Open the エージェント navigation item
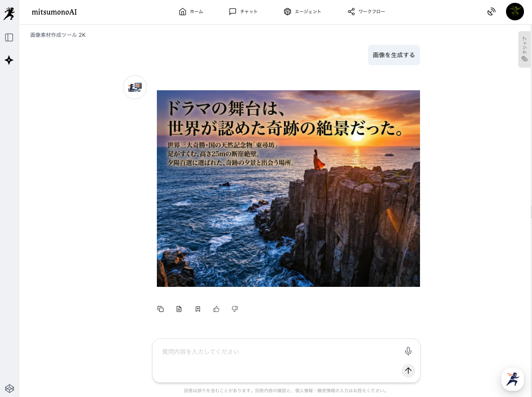 302,12
